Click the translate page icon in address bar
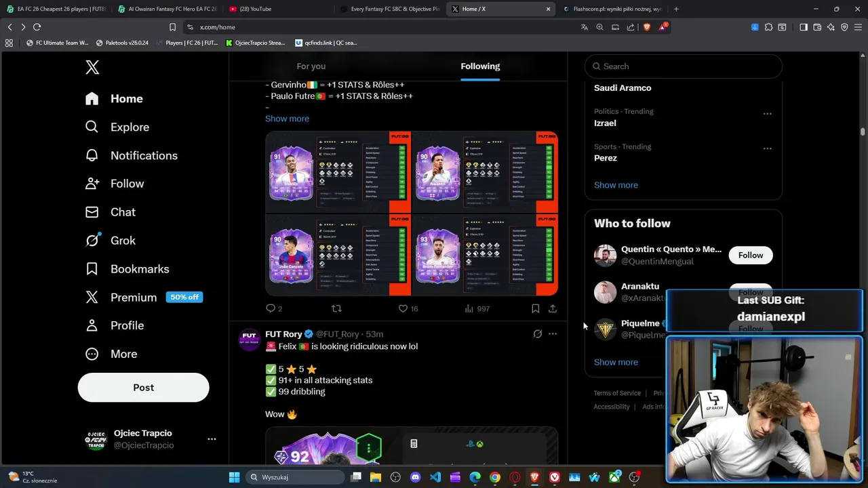The height and width of the screenshot is (488, 868). [584, 27]
